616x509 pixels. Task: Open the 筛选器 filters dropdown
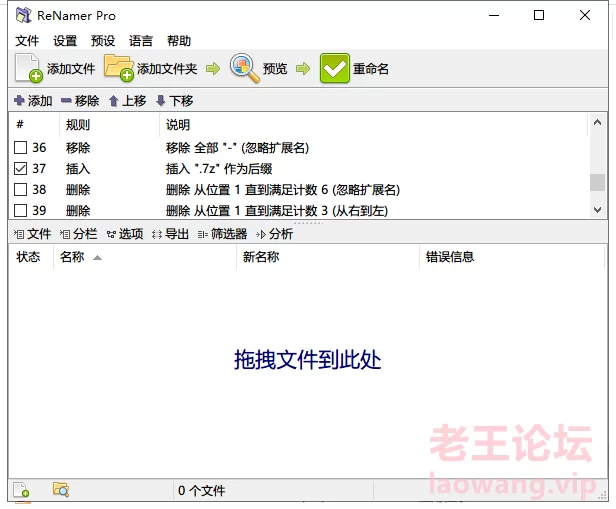222,234
